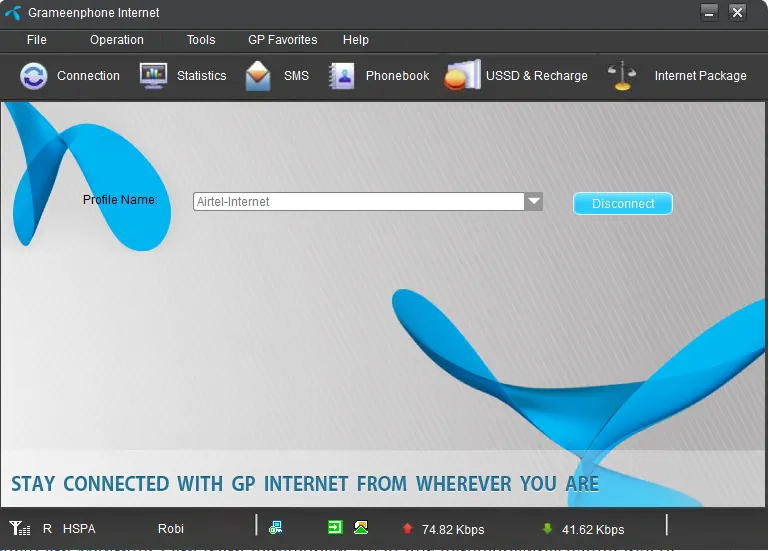Image resolution: width=769 pixels, height=551 pixels.
Task: Click the signal strength antenna icon
Action: pyautogui.click(x=20, y=528)
